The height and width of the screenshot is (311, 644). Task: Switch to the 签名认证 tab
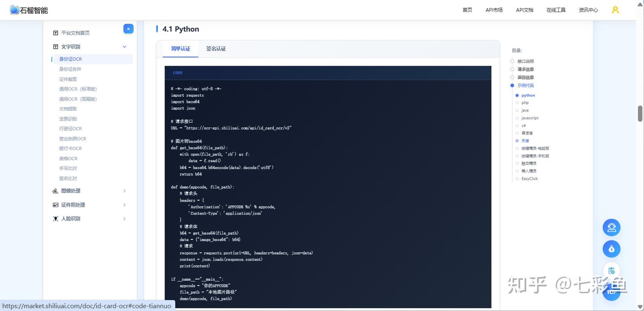[x=216, y=49]
